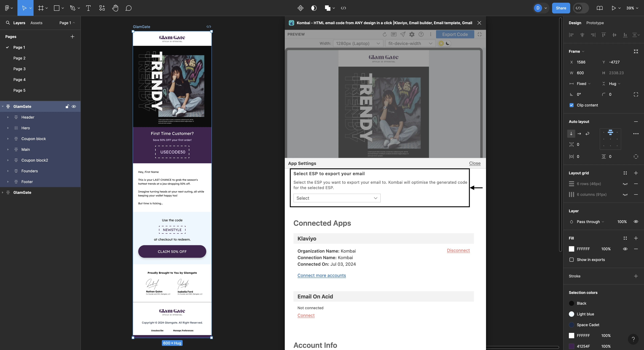Viewport: 644px width, 350px height.
Task: Click Connect more accounts link
Action: (321, 275)
